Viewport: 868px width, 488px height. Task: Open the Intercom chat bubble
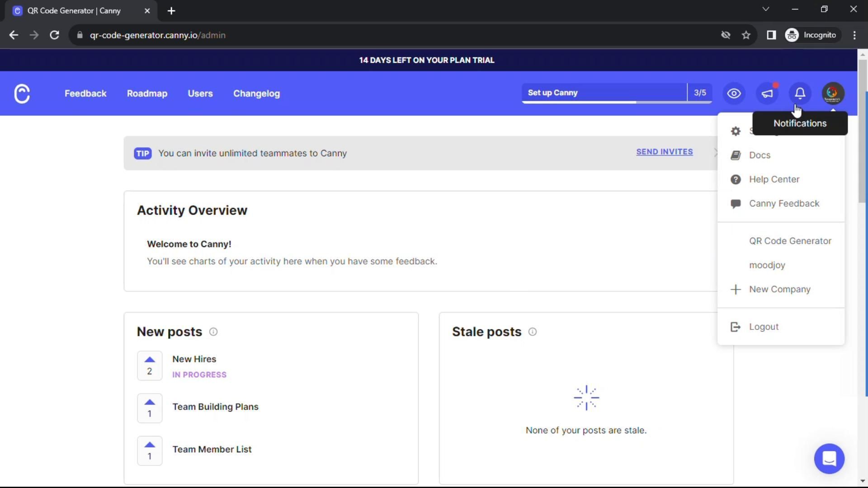coord(829,459)
